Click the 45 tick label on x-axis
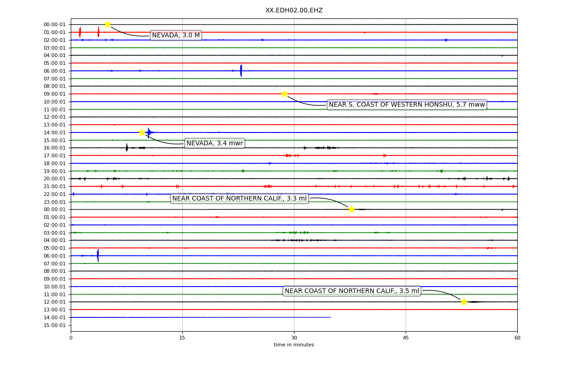 pyautogui.click(x=406, y=338)
